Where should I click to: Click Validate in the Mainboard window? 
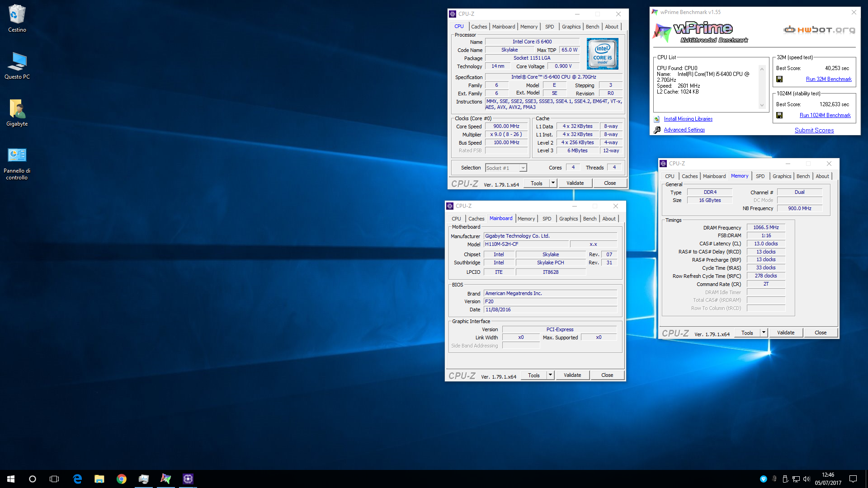click(x=572, y=375)
